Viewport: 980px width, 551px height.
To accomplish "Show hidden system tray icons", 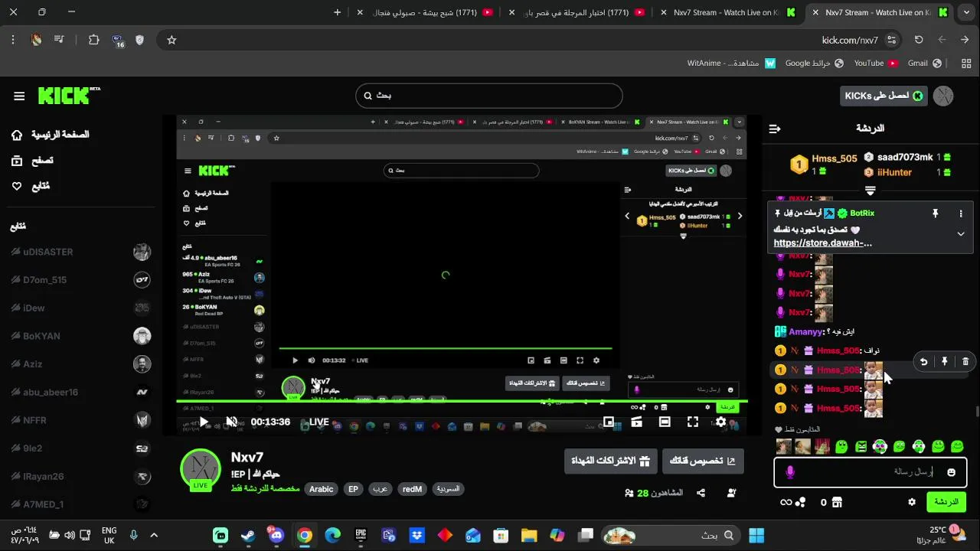I will click(154, 535).
